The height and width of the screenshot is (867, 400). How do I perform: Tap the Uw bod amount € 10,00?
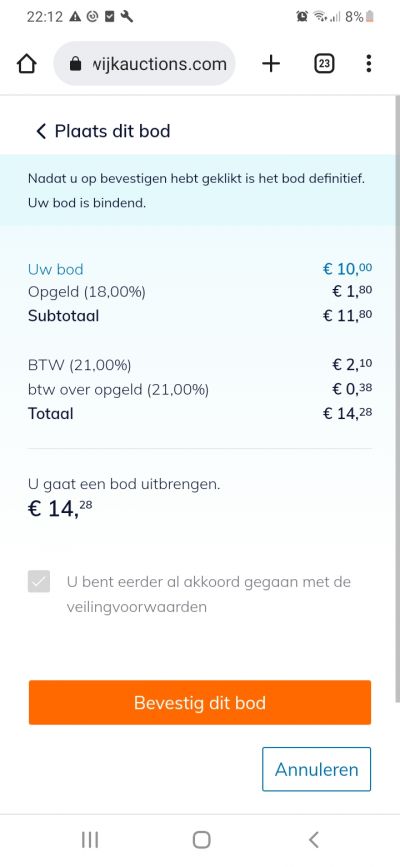click(347, 269)
